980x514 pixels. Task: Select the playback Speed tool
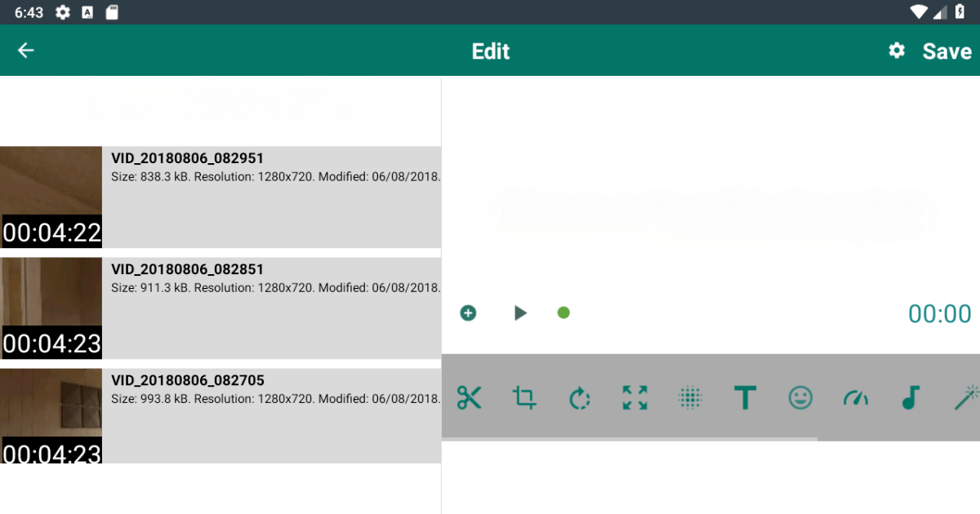point(856,398)
